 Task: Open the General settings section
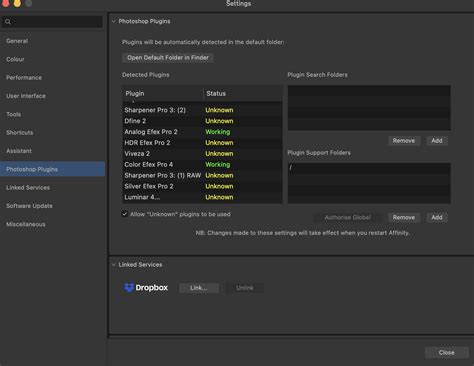17,41
